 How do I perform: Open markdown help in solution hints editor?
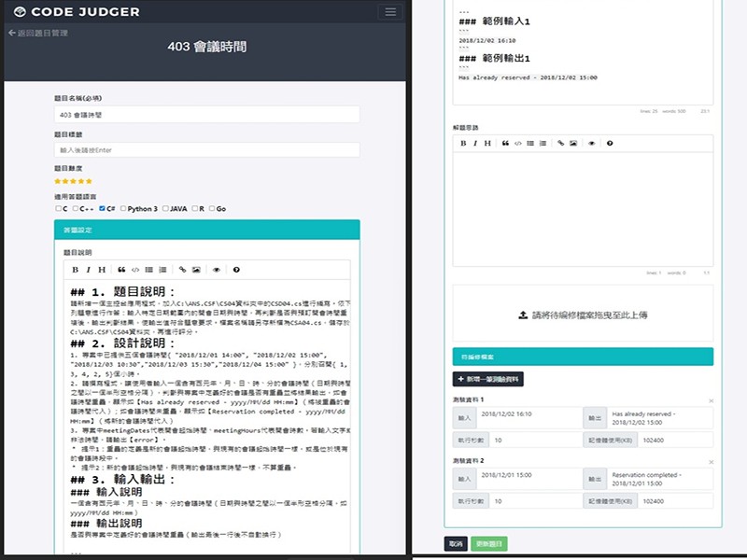[610, 143]
